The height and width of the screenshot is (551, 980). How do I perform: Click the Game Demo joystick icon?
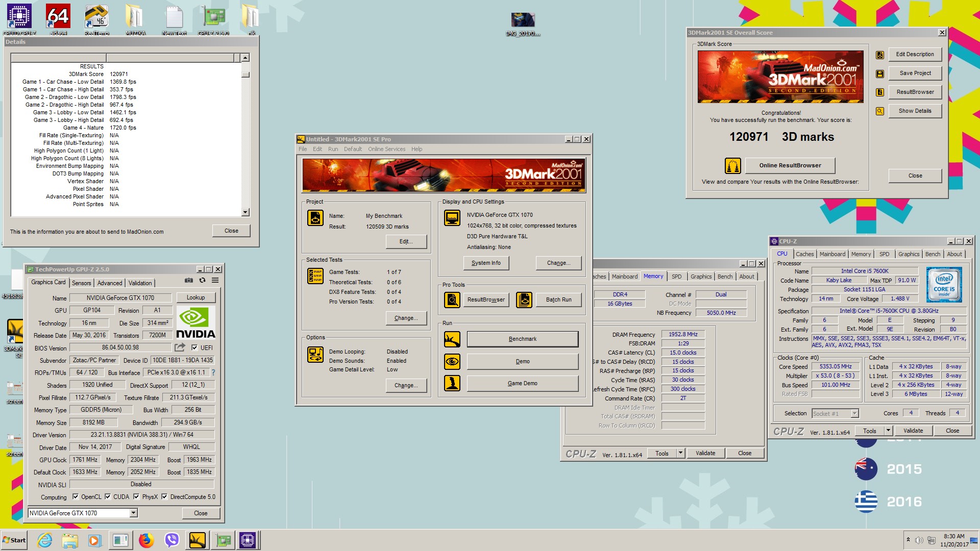pos(452,383)
